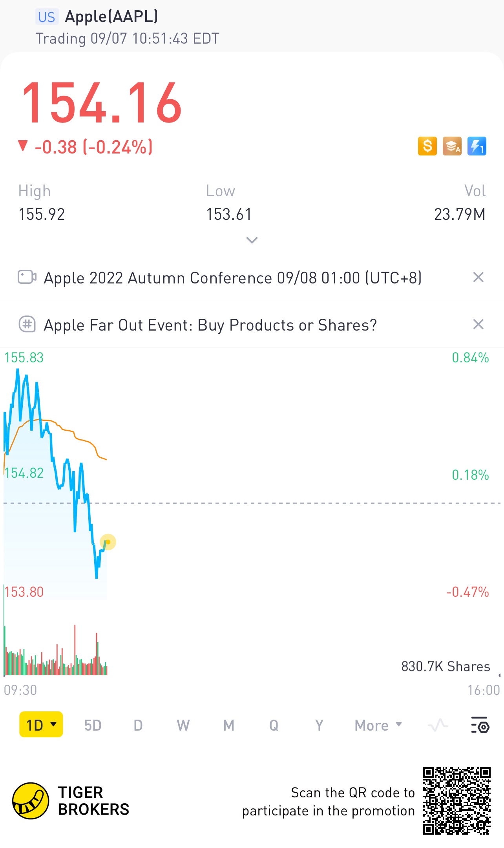The image size is (504, 848).
Task: Tap the blue lightning bolt badge icon
Action: [477, 146]
